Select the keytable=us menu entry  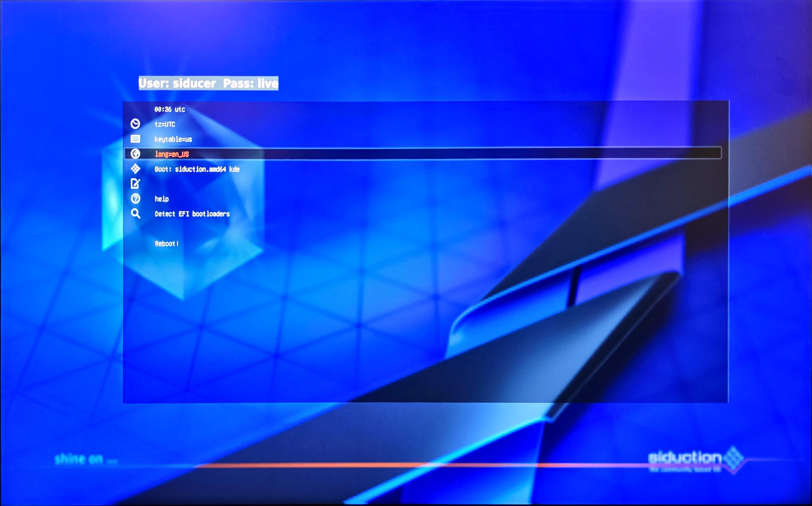[173, 139]
